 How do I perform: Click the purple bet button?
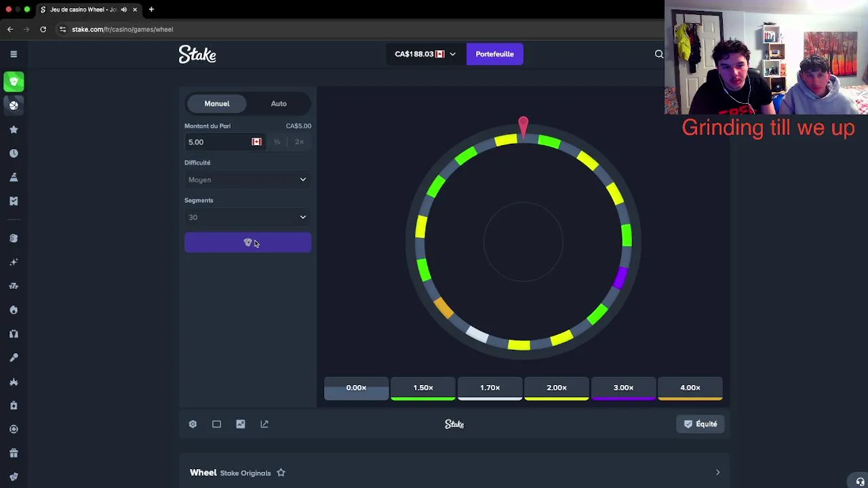point(248,243)
